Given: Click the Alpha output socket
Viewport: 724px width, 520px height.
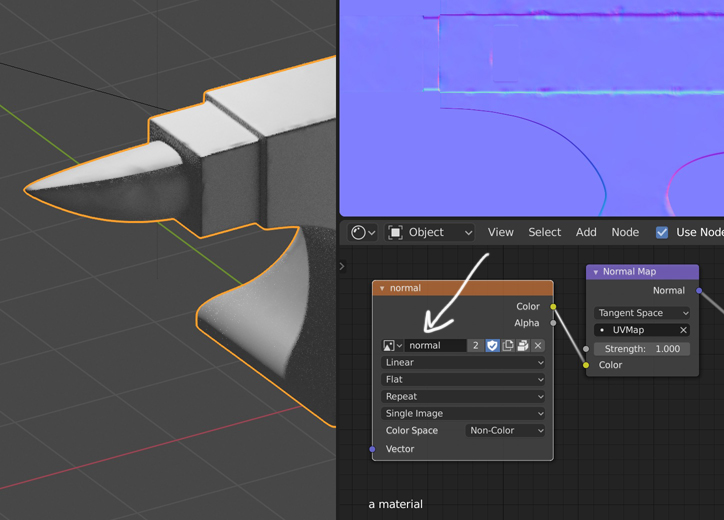Looking at the screenshot, I should [x=553, y=323].
